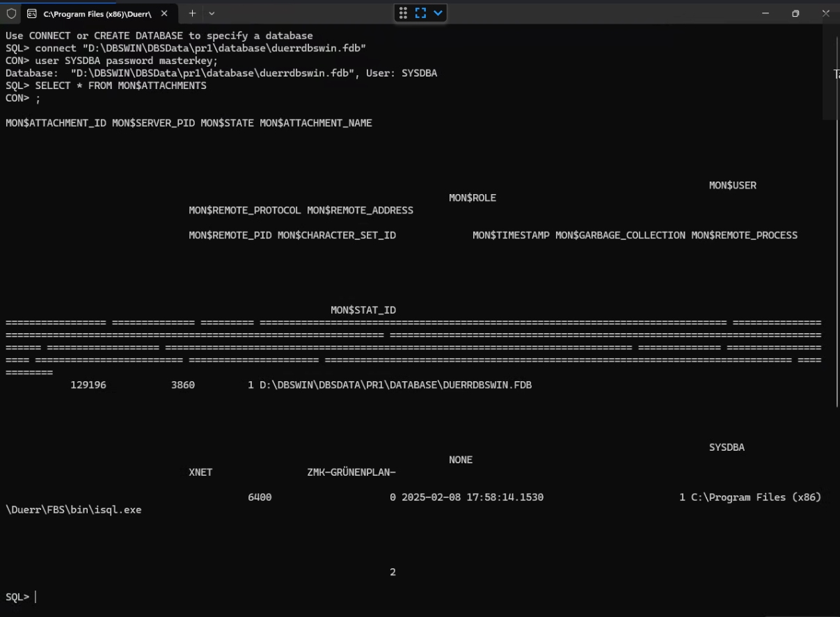Click the shield icon left of the terminal tab

point(11,13)
